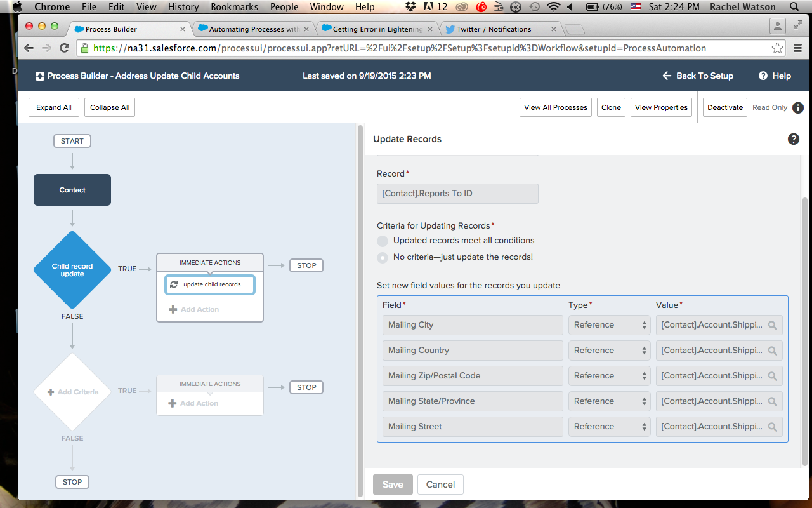Click the browser forward arrow
The width and height of the screenshot is (812, 508).
coord(46,48)
